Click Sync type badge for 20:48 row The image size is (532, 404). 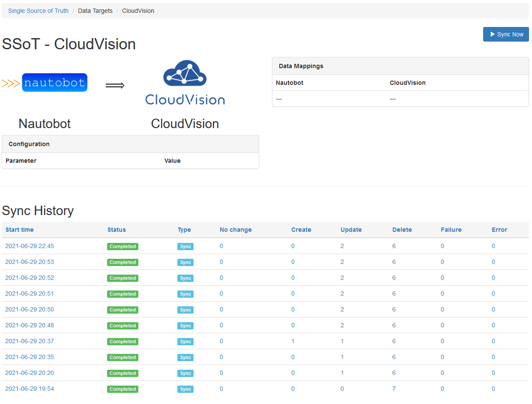coord(185,326)
